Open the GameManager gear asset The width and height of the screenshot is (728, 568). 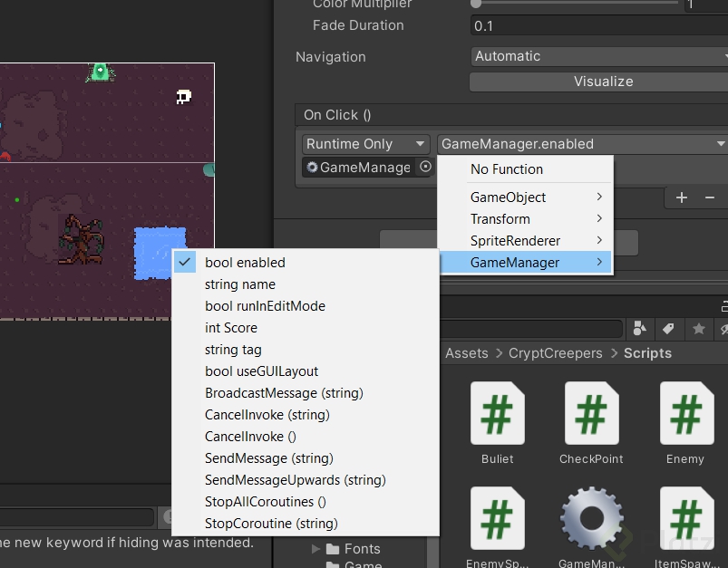591,518
